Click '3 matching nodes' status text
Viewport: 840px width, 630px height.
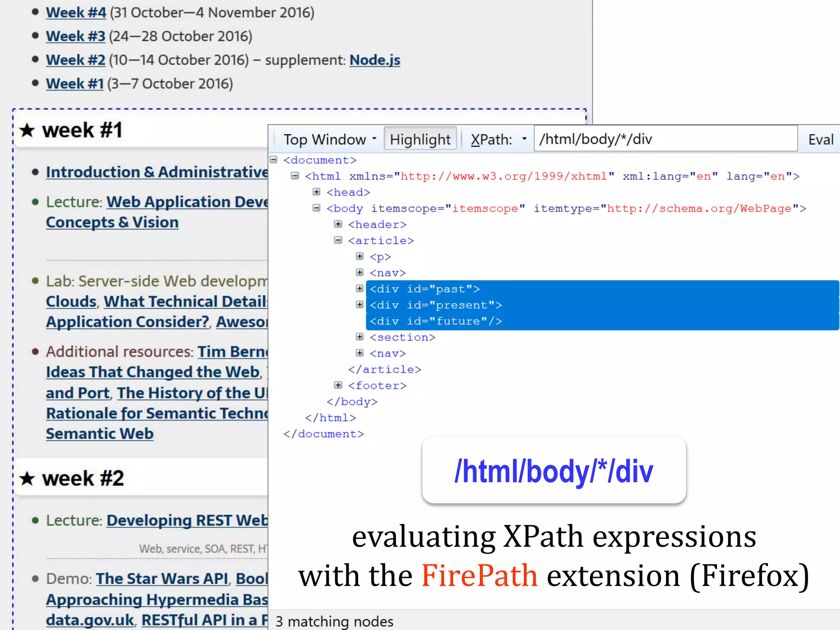(334, 621)
